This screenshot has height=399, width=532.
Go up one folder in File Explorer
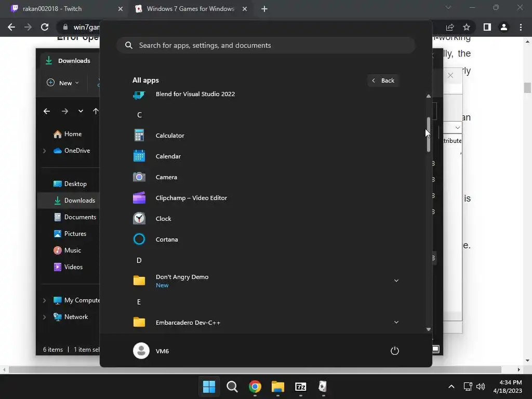(x=96, y=111)
